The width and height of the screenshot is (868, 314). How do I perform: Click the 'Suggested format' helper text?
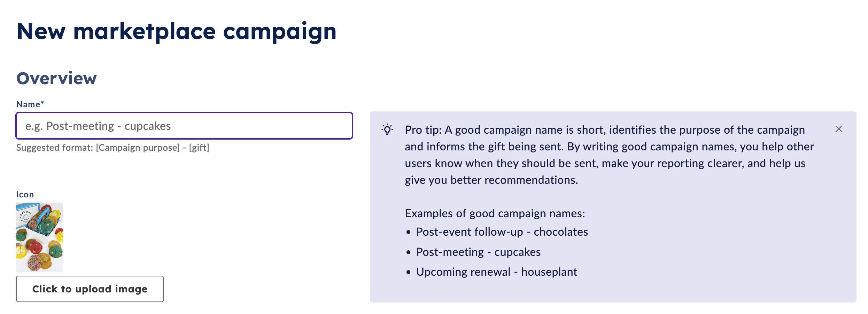(x=113, y=148)
